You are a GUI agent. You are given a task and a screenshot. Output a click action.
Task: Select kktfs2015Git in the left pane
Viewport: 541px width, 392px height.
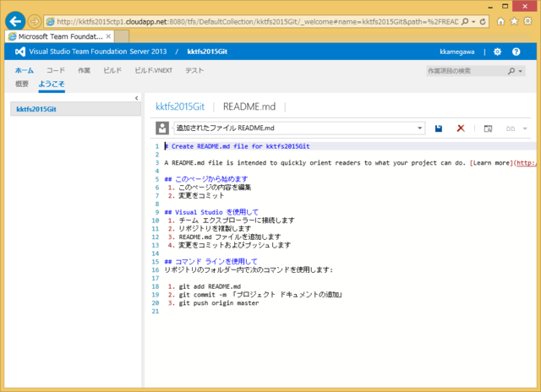pyautogui.click(x=75, y=109)
